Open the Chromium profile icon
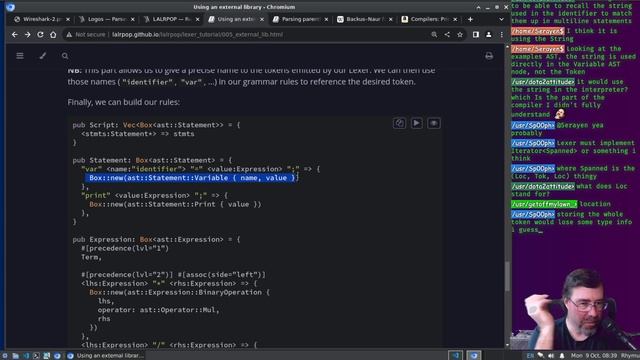 [x=489, y=35]
